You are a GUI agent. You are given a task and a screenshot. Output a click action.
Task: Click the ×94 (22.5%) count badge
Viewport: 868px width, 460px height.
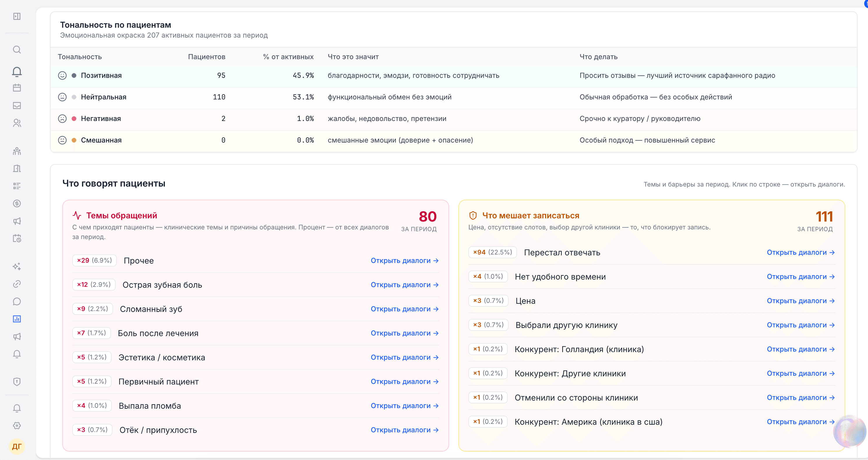pos(492,252)
